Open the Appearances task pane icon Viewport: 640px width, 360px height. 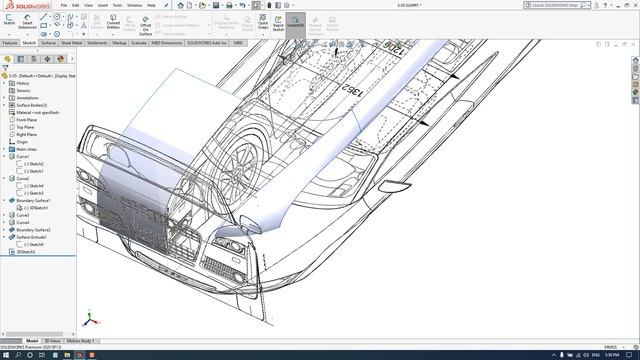point(636,93)
